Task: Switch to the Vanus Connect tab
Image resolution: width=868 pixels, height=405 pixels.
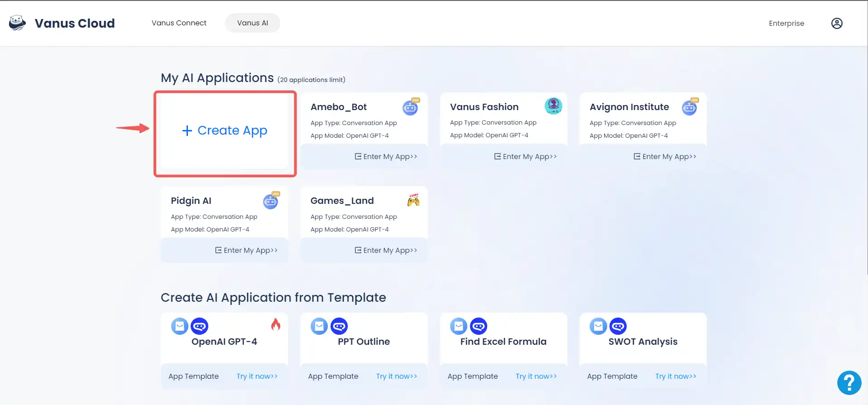Action: pyautogui.click(x=179, y=23)
